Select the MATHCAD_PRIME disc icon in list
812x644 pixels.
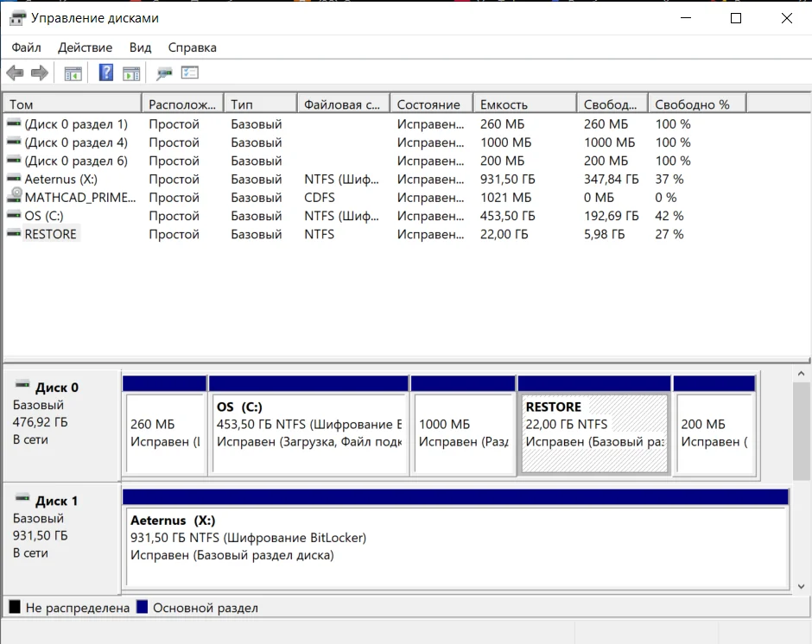(14, 198)
